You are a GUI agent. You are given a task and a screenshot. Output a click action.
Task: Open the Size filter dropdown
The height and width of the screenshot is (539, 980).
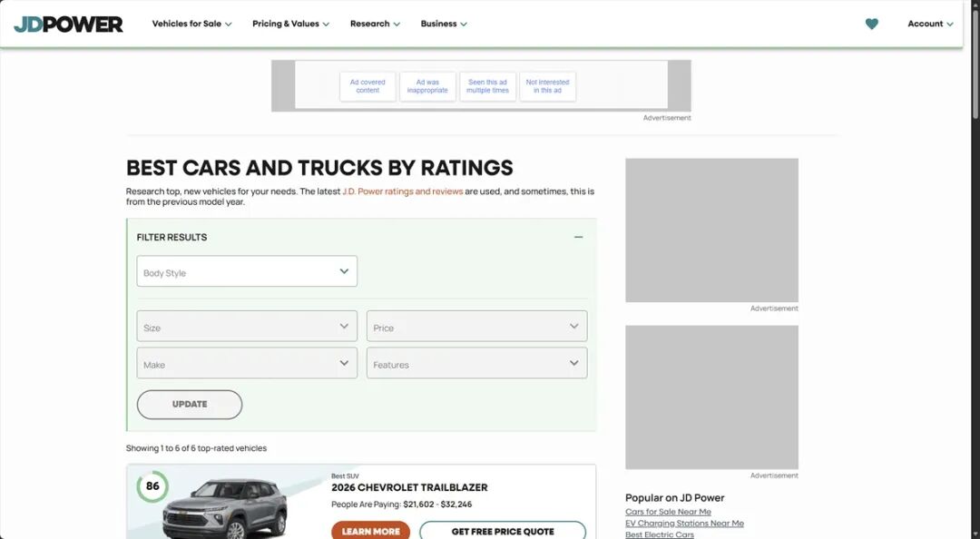[247, 327]
